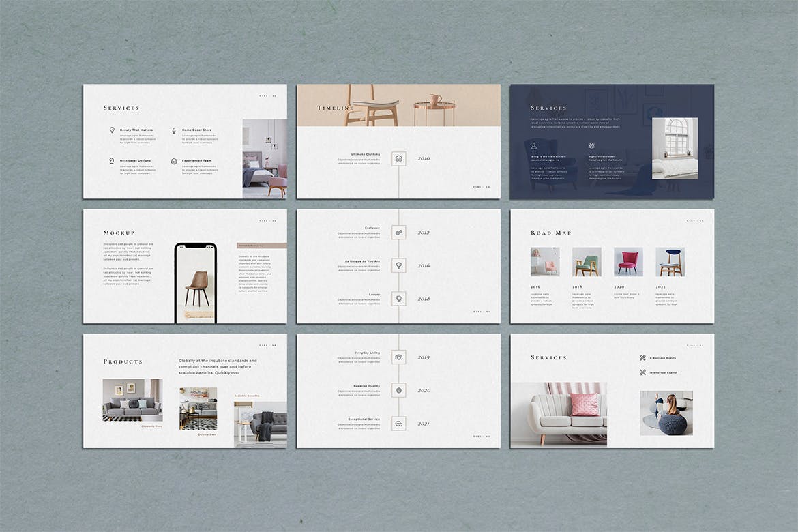Select the globe icon beside Superior Quality
This screenshot has height=532, width=798.
pos(399,390)
